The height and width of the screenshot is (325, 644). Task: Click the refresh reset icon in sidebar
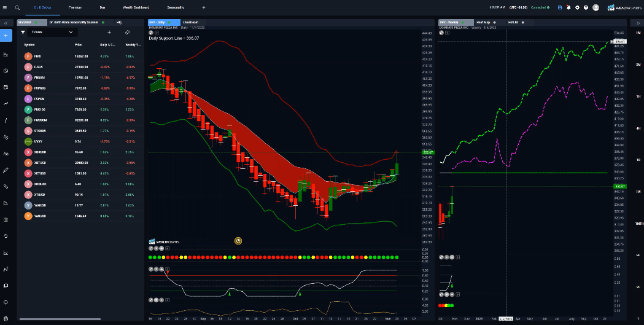[x=6, y=236]
